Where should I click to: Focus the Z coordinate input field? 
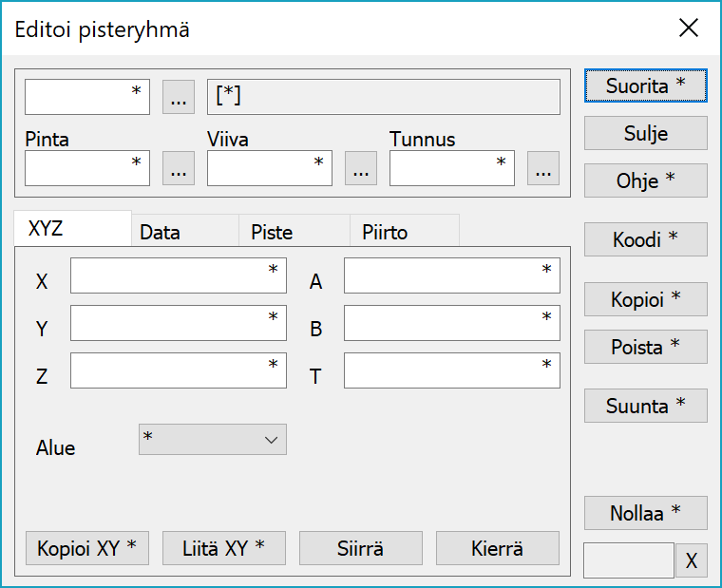[178, 371]
